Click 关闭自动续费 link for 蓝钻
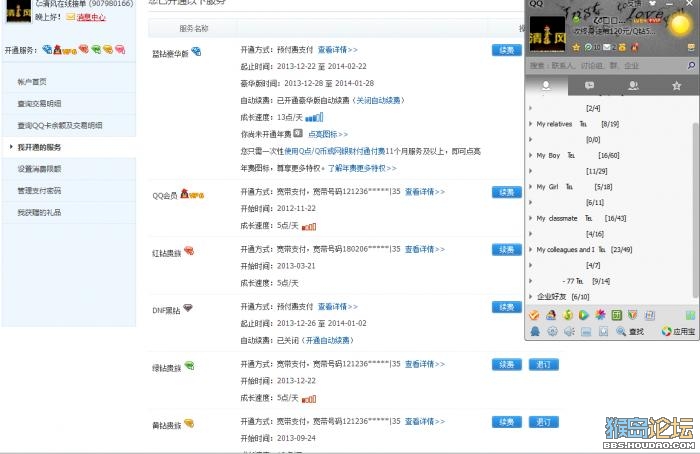Screen dimensions: 700x454 (379, 100)
